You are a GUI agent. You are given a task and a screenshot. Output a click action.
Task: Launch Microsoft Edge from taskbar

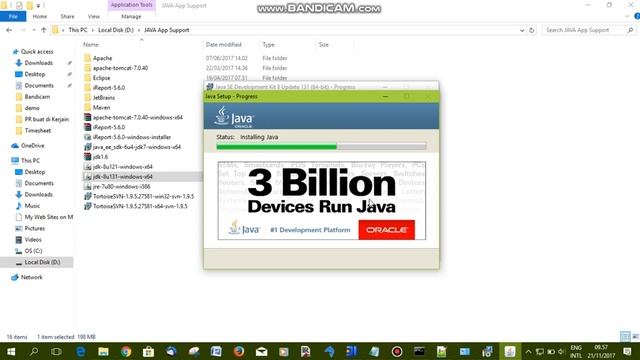(x=80, y=351)
